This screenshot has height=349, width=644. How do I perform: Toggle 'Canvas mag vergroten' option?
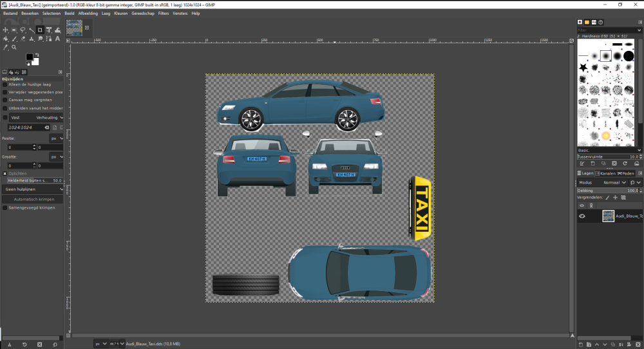coord(5,100)
